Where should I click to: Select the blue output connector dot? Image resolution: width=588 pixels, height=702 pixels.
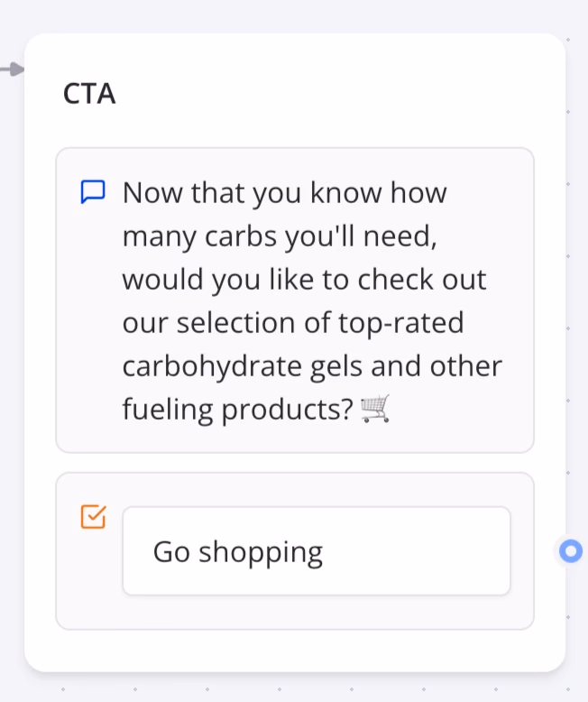click(x=570, y=550)
